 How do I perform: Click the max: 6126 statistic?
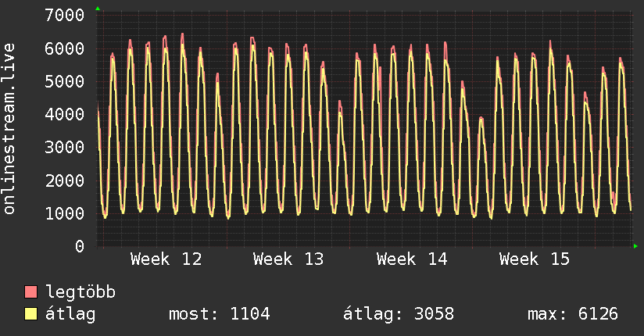click(573, 315)
